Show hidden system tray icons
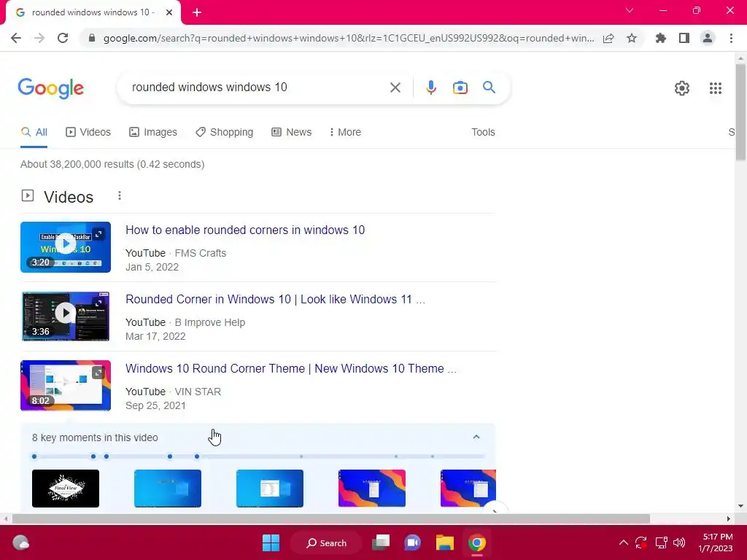The image size is (747, 560). tap(623, 542)
